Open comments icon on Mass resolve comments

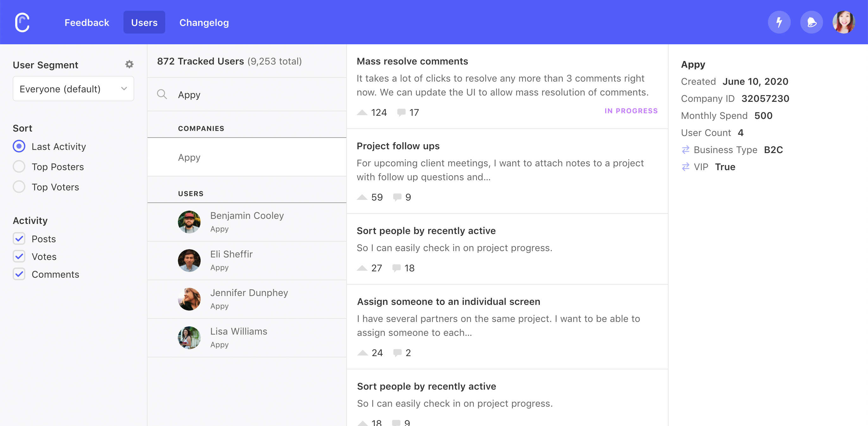401,113
